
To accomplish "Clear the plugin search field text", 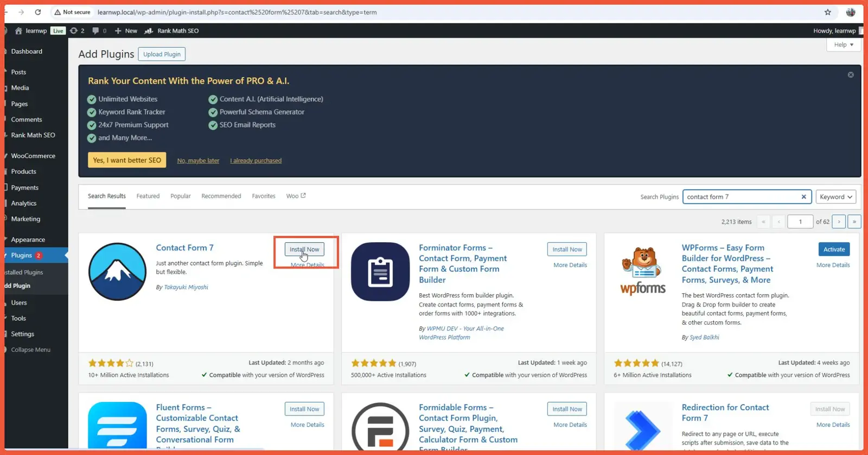I will tap(803, 197).
